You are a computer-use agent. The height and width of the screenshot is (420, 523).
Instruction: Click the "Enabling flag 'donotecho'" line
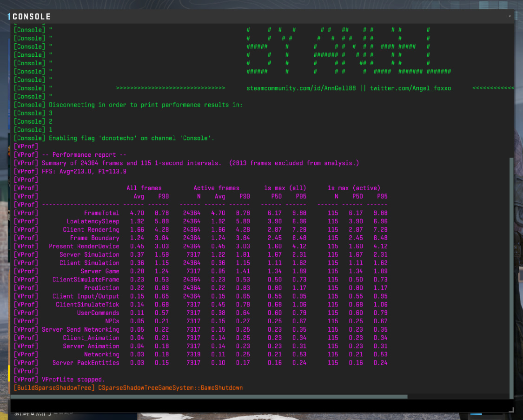[114, 138]
